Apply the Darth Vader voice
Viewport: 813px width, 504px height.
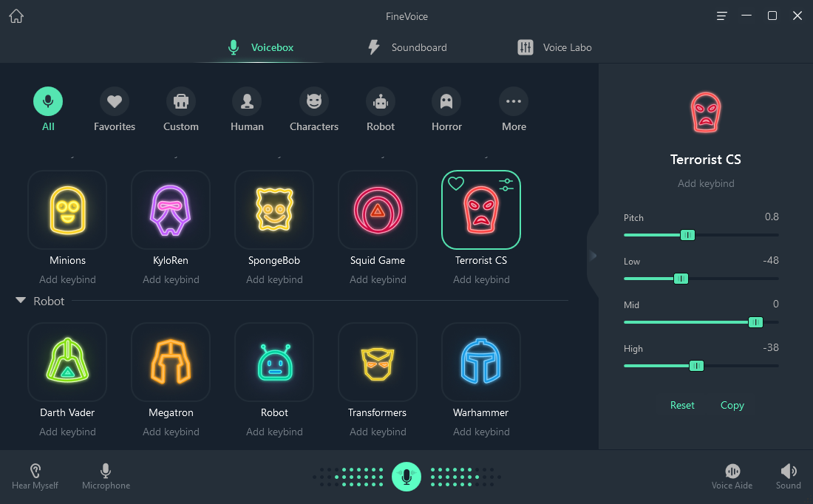coord(67,362)
